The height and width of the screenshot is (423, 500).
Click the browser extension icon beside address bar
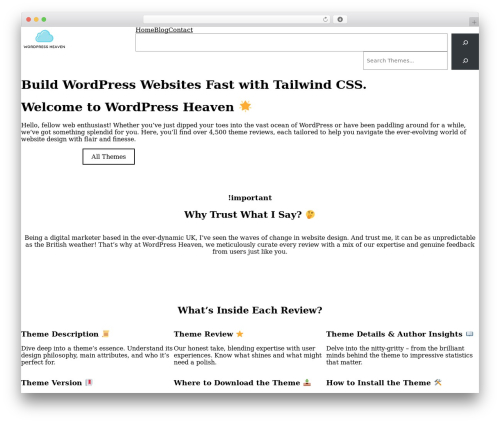[x=340, y=19]
